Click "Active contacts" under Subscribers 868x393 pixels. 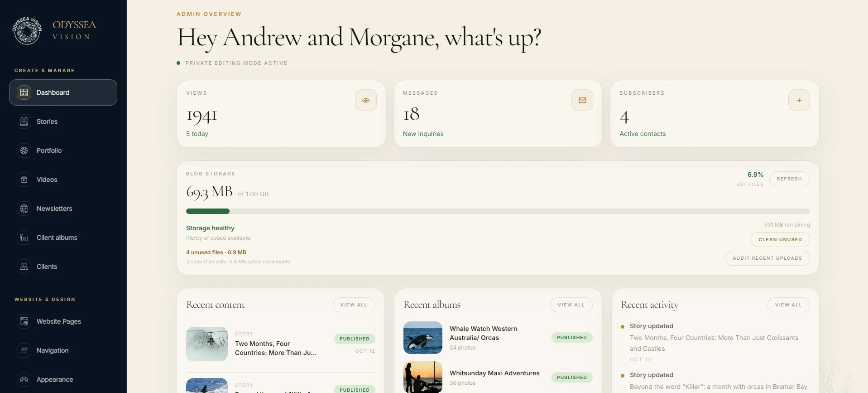(x=643, y=134)
